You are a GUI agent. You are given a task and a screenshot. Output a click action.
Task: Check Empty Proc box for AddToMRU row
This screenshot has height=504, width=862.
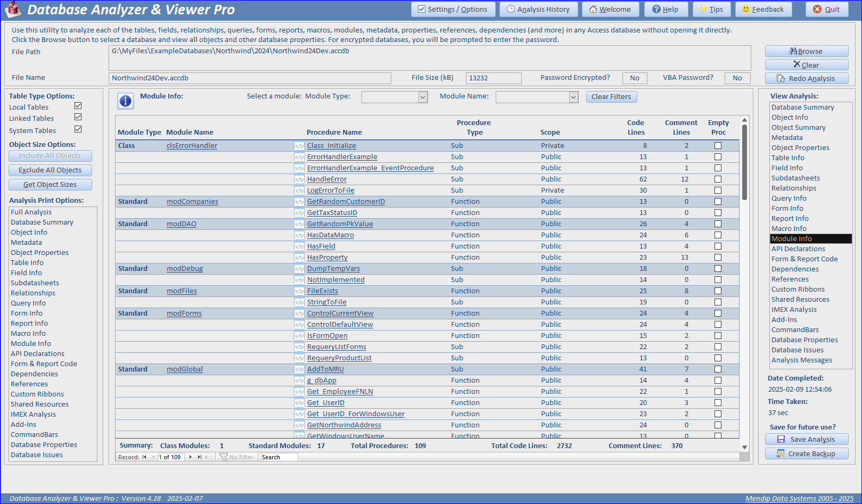coord(718,369)
